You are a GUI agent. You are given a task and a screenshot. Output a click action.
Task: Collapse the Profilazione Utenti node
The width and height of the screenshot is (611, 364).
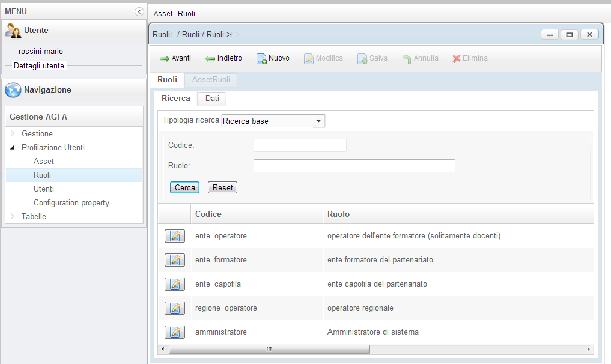pos(13,147)
